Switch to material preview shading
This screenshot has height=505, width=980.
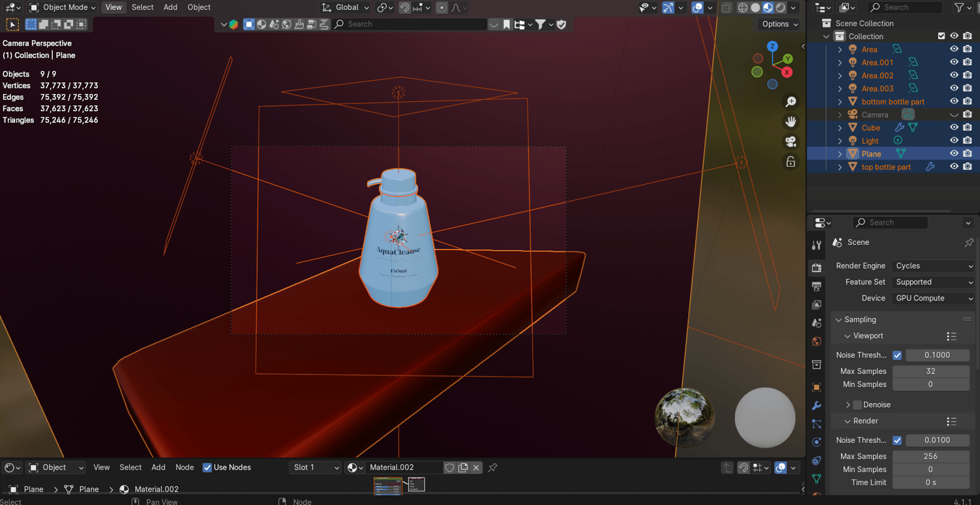768,8
